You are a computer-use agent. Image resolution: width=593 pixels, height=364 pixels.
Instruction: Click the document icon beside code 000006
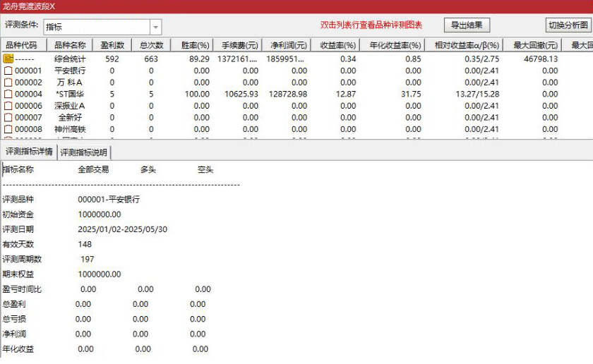(x=8, y=106)
